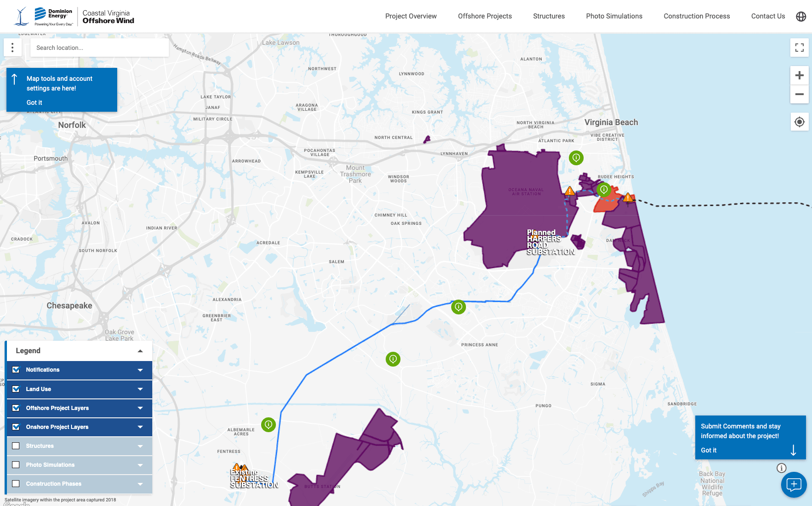Open Photo Simulations in top navigation
The height and width of the screenshot is (506, 812).
pos(614,16)
